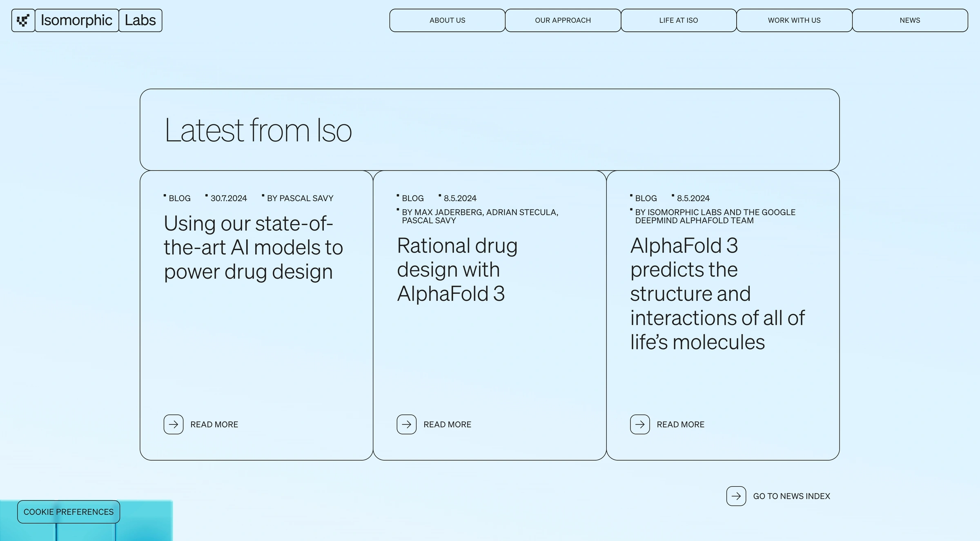Read more on Rational drug design post
The height and width of the screenshot is (541, 980).
coord(448,425)
